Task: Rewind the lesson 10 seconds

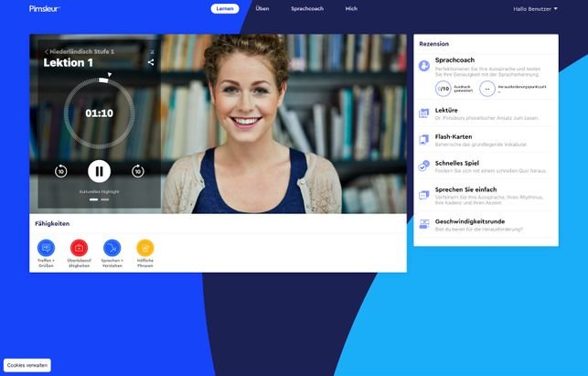Action: (x=61, y=171)
